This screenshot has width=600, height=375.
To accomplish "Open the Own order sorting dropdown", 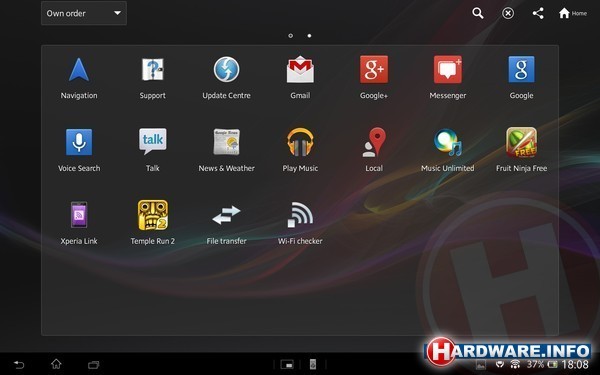I will (x=84, y=13).
